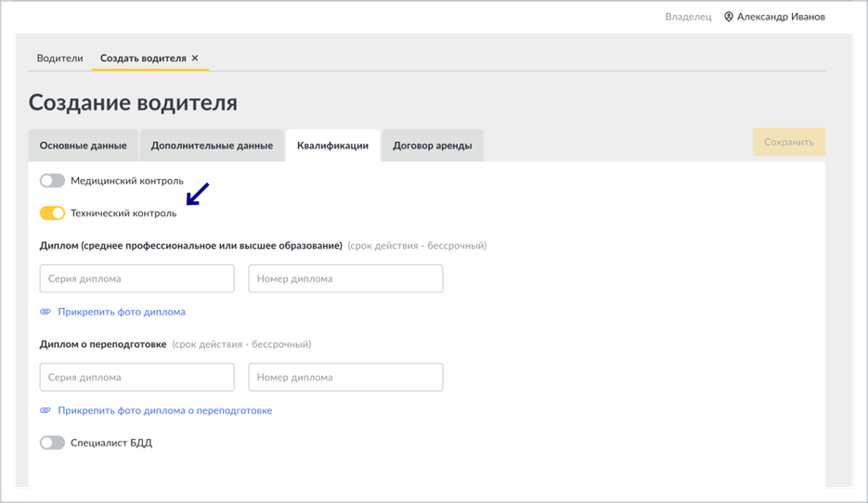Focus Номер диплома field under Диплом о переподготовке
This screenshot has height=503, width=868.
pos(345,377)
